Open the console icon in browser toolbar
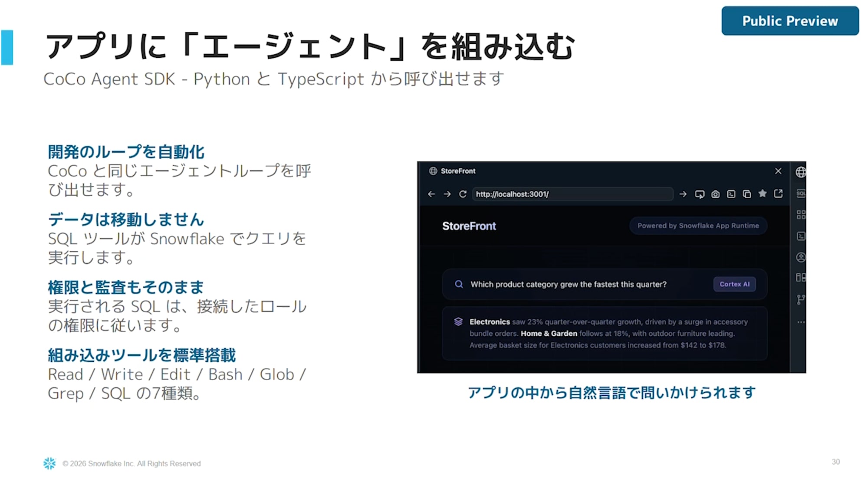The image size is (868, 482). tap(731, 194)
